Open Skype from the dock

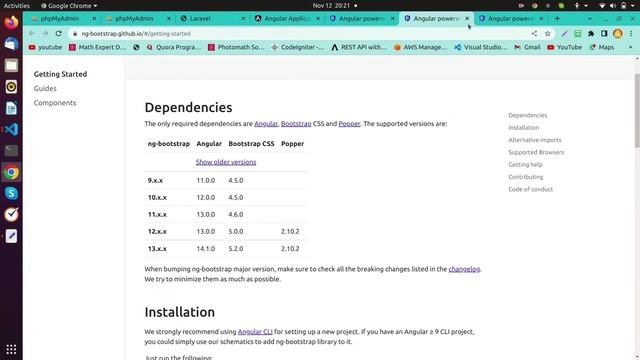coord(11,193)
